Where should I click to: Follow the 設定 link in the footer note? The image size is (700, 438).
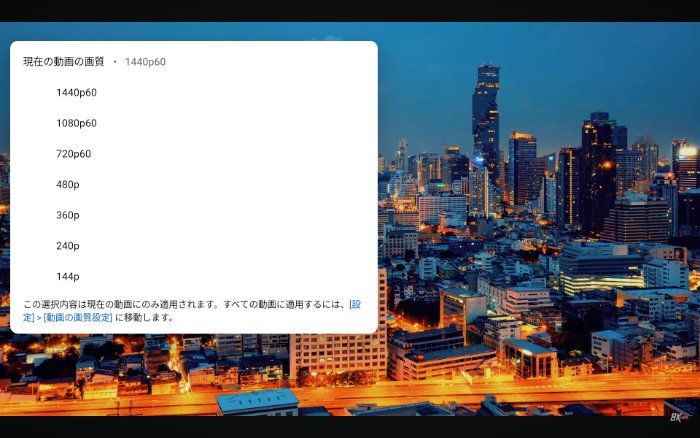354,304
